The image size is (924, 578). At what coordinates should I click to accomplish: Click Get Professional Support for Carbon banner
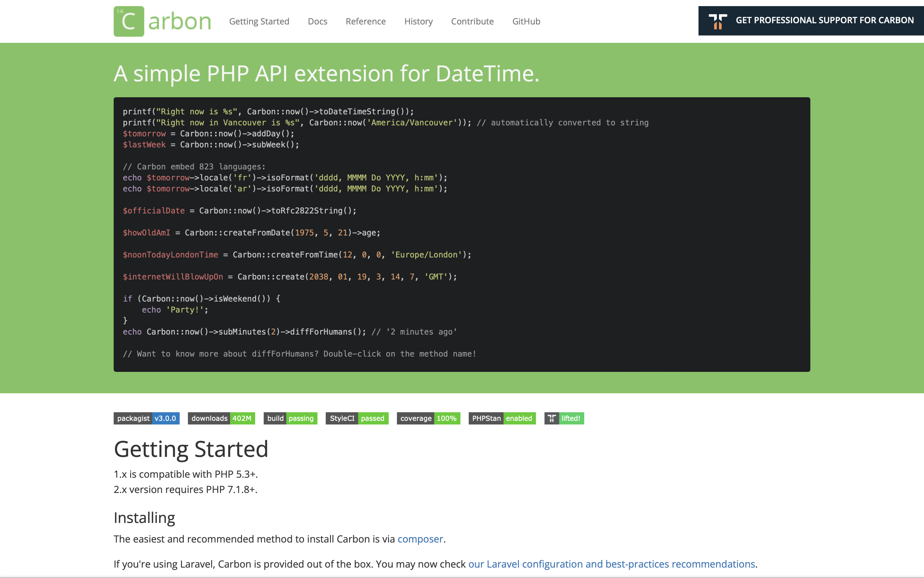click(811, 21)
